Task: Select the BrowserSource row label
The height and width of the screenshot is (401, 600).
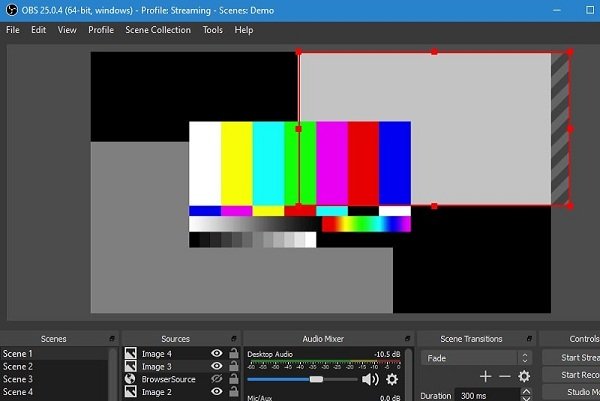Action: coord(168,379)
